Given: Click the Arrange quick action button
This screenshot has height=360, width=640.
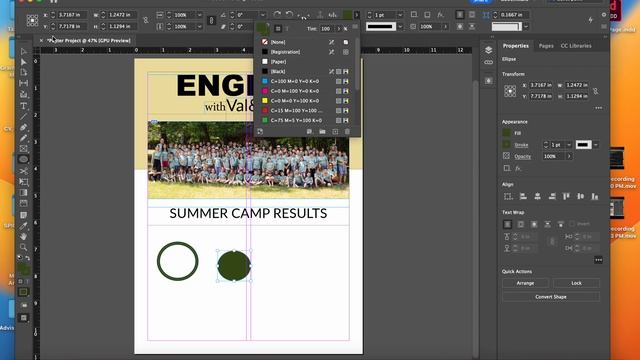Looking at the screenshot, I should (525, 283).
